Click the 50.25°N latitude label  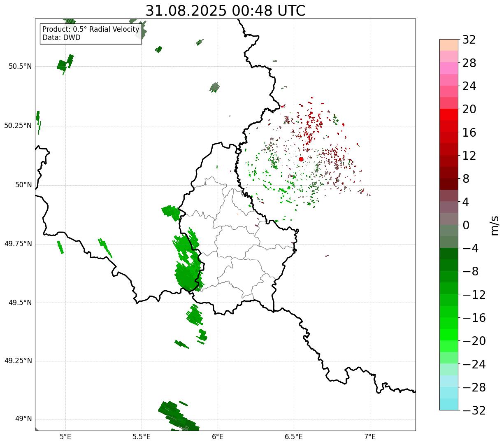tap(18, 126)
